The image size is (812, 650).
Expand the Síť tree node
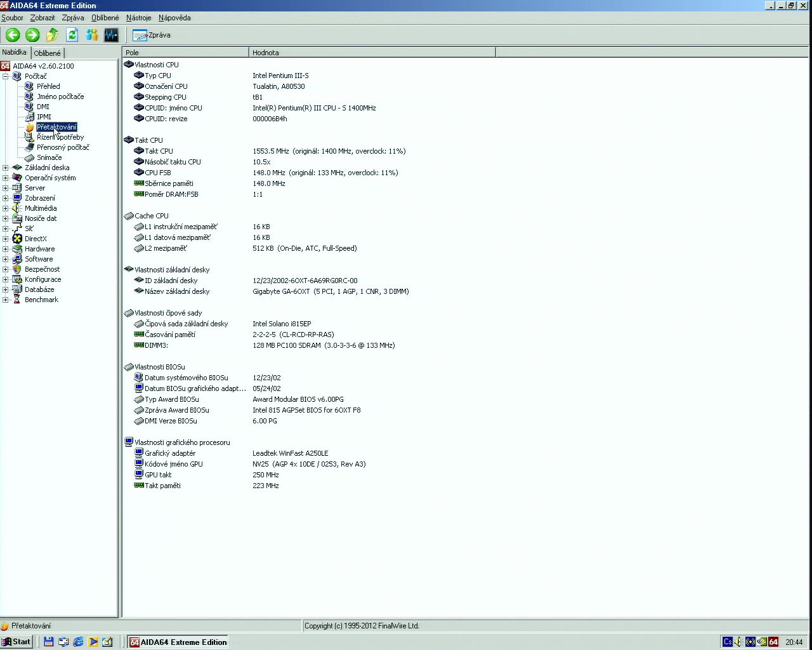6,229
